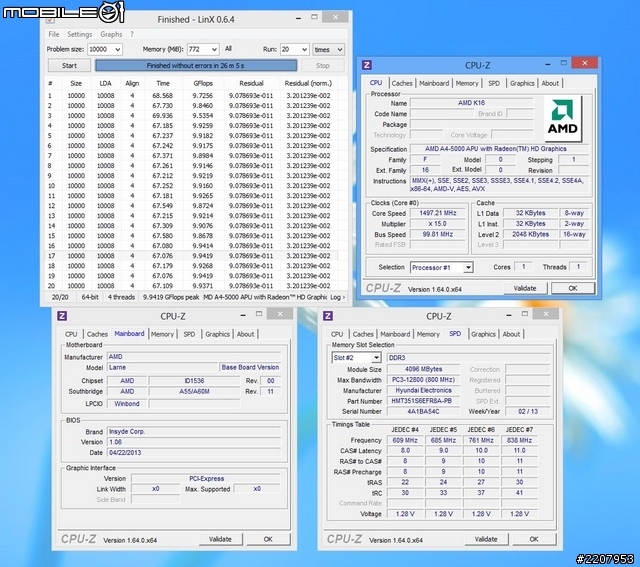Click the BIOS Date field 04/22/2013
The width and height of the screenshot is (640, 567).
tap(194, 453)
